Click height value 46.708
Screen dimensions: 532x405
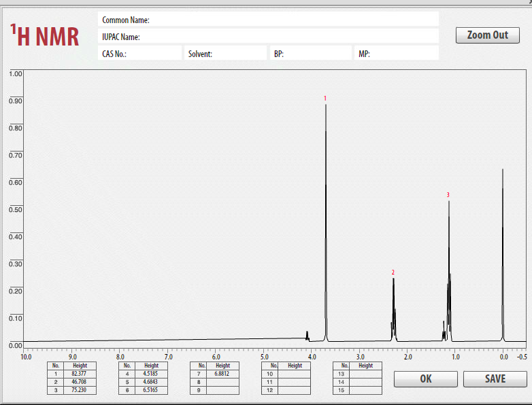click(x=80, y=382)
